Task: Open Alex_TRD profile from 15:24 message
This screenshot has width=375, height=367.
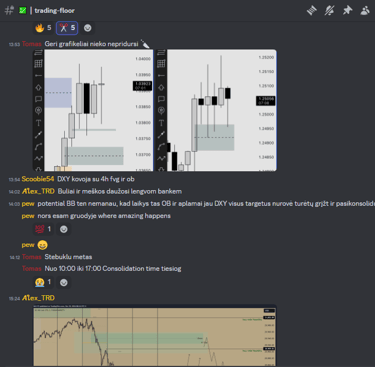Action: pyautogui.click(x=38, y=298)
